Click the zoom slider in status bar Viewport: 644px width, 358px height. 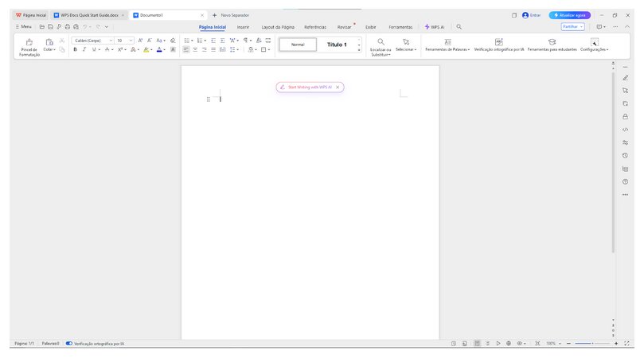592,344
